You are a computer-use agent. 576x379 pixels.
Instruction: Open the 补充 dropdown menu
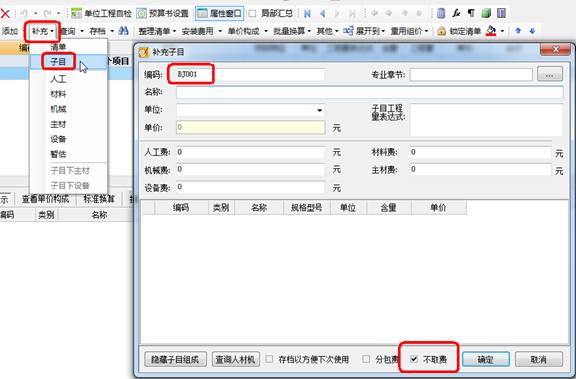[43, 31]
